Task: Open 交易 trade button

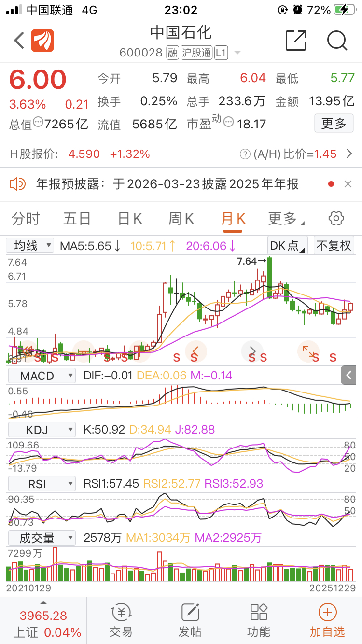Action: tap(121, 620)
